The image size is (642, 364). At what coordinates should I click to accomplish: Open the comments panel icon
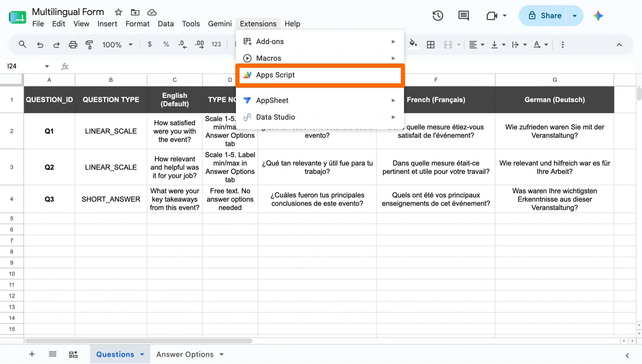tap(463, 16)
